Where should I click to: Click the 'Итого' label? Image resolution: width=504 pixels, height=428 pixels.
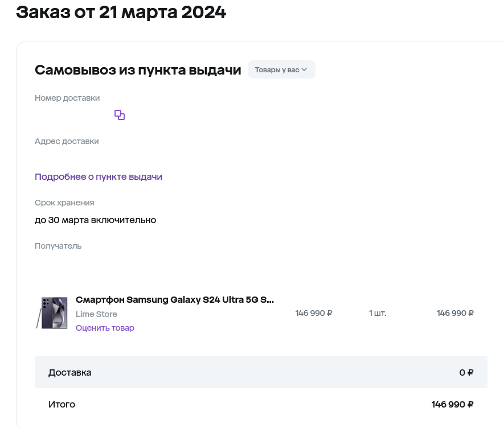62,404
